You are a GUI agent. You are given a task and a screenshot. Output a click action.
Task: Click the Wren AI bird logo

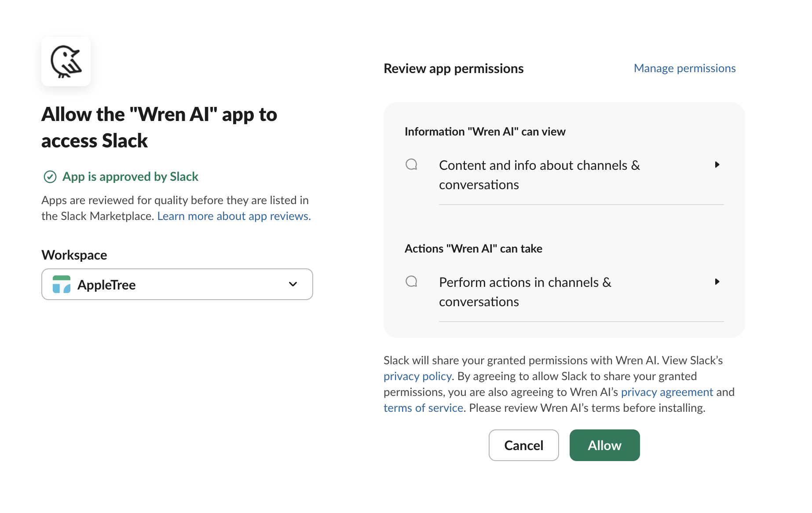[66, 62]
